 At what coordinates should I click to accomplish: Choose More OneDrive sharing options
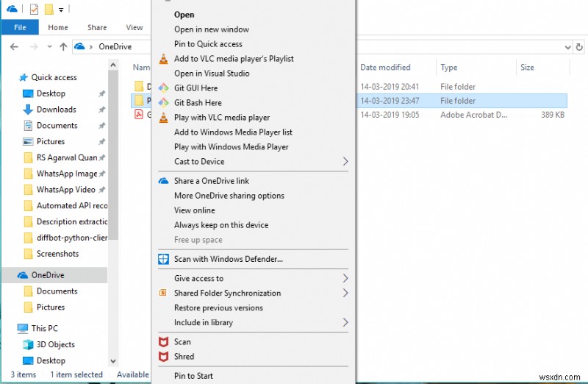coord(254,196)
